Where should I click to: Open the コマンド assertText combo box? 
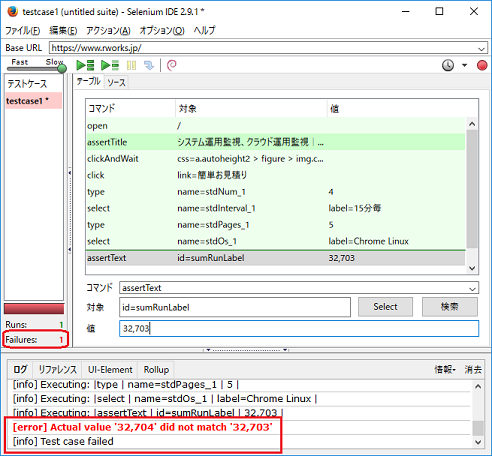[x=299, y=288]
